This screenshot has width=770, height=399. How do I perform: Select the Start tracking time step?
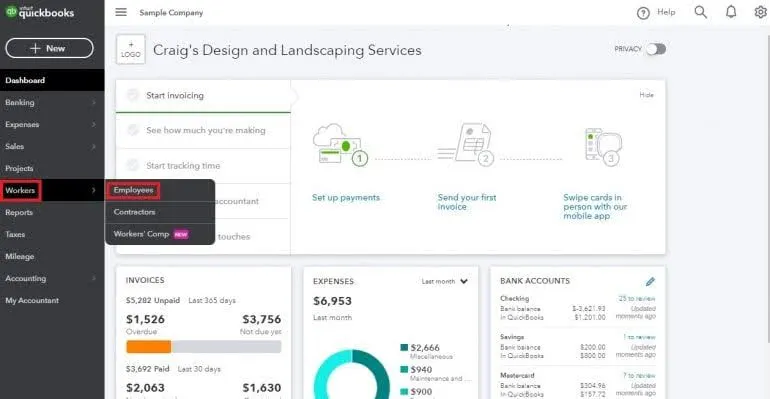(203, 166)
